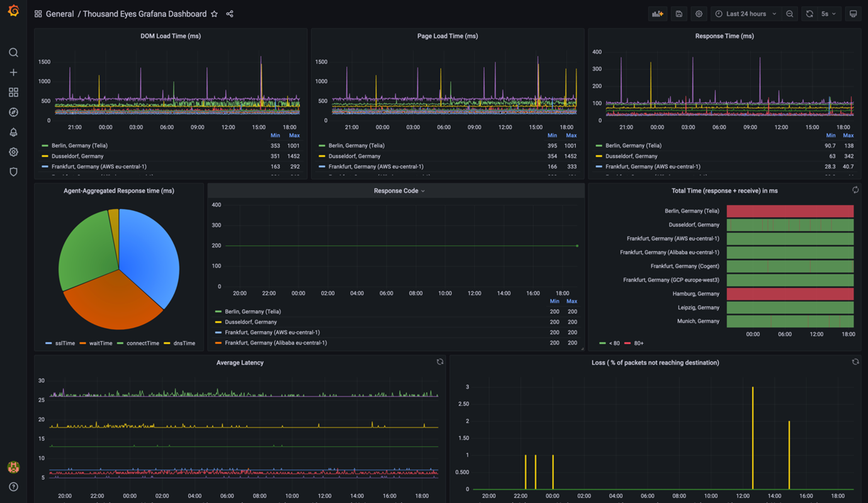Image resolution: width=868 pixels, height=503 pixels.
Task: Click the Hamburg, Germany red status bar
Action: pyautogui.click(x=790, y=294)
